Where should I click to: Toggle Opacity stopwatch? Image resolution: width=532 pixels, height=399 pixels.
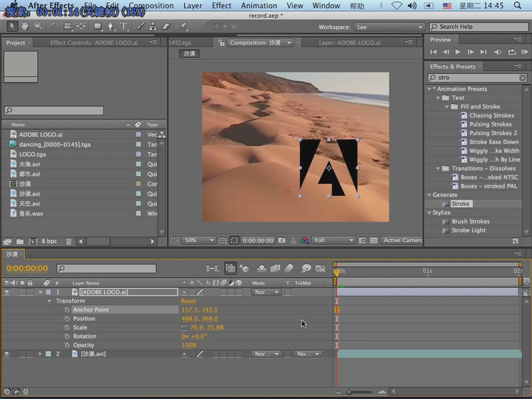(x=66, y=345)
